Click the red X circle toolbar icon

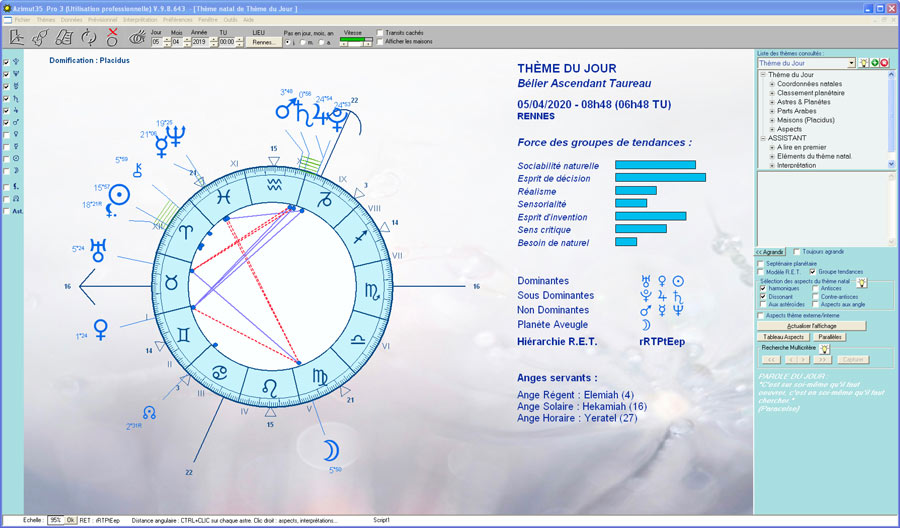click(x=113, y=38)
